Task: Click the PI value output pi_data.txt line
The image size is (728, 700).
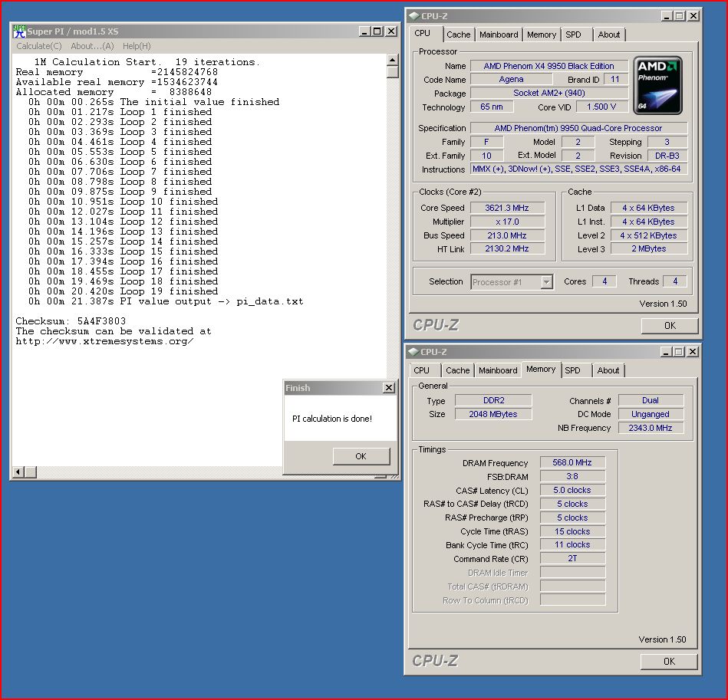Action: point(166,301)
